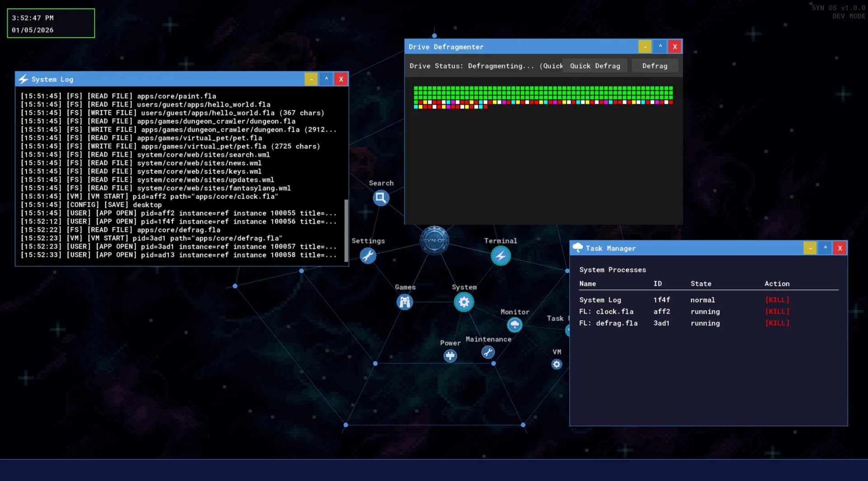This screenshot has width=868, height=481.
Task: Click process ID 3ad1
Action: (x=661, y=323)
